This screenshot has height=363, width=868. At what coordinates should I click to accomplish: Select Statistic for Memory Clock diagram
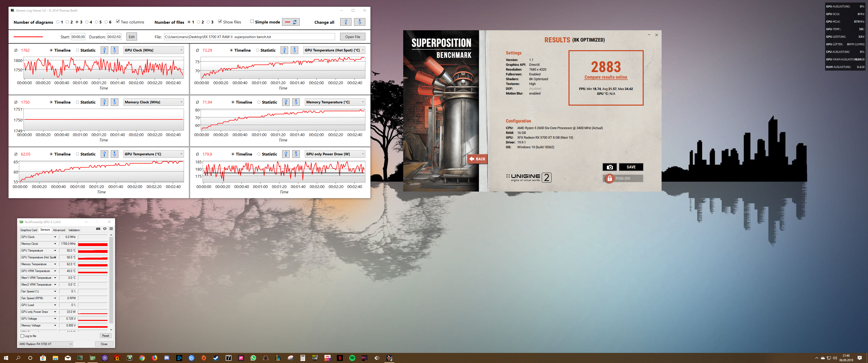[x=77, y=102]
